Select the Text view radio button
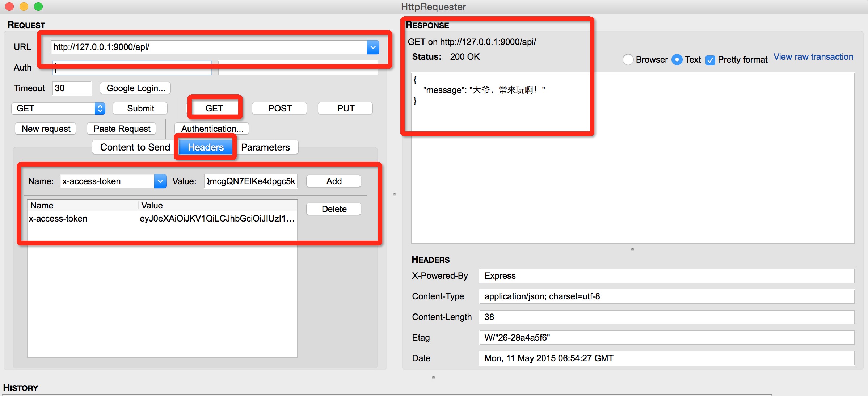This screenshot has height=396, width=868. tap(677, 59)
